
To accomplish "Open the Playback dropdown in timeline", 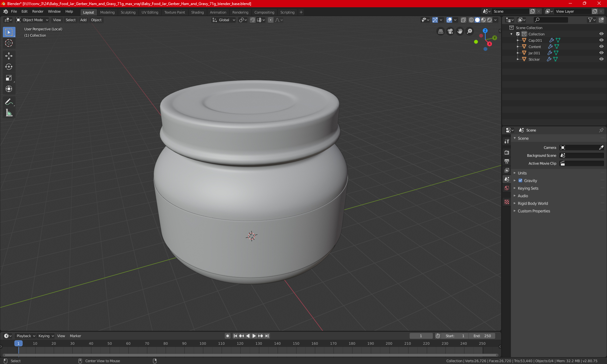I will tap(26, 336).
